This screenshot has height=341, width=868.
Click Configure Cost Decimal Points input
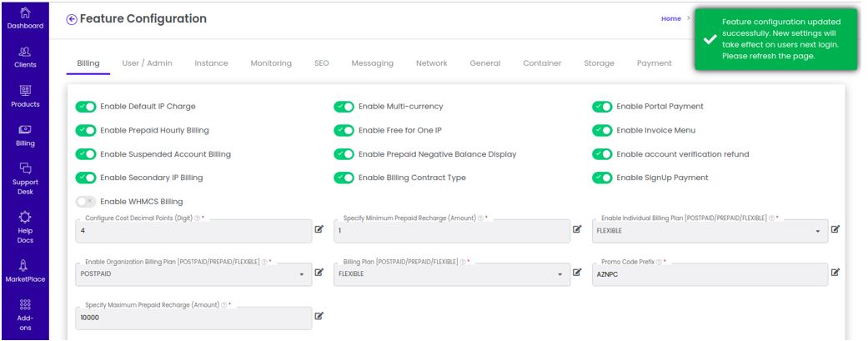(x=193, y=231)
